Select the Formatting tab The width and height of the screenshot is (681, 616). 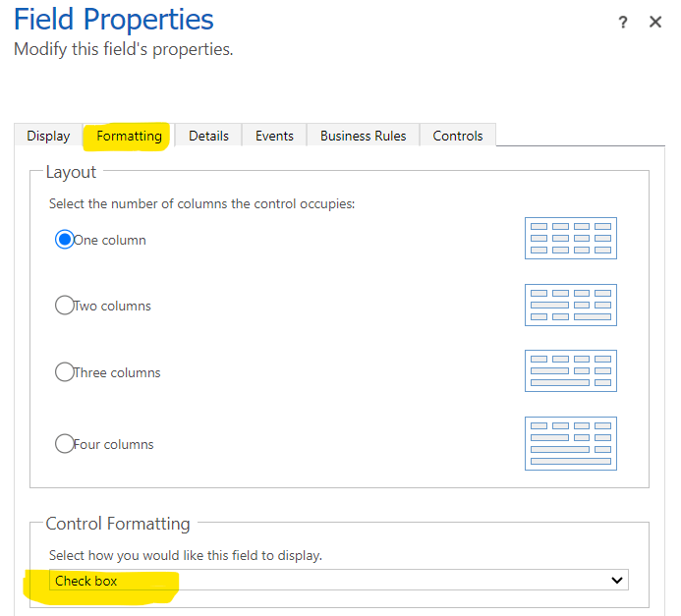pyautogui.click(x=129, y=136)
